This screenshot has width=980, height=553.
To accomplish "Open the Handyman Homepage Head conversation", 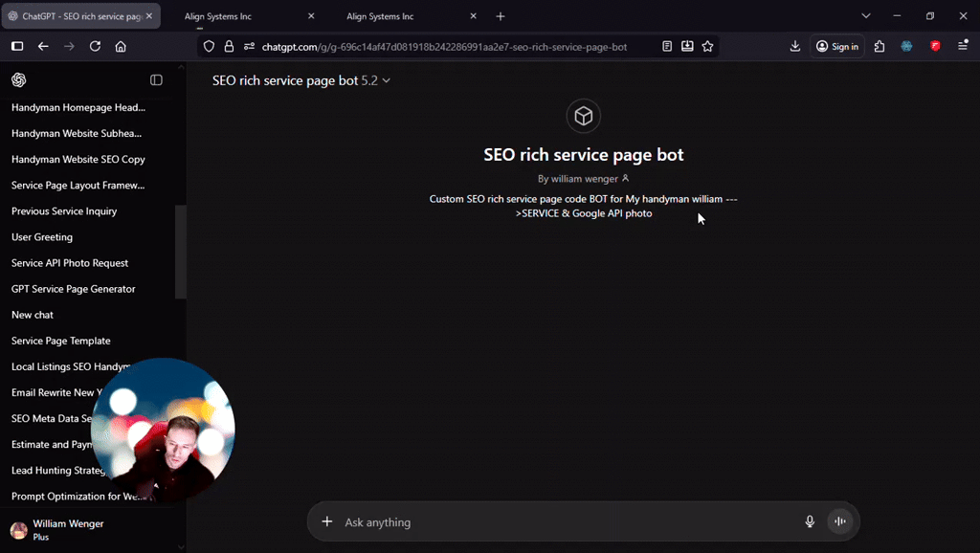I will click(x=77, y=107).
